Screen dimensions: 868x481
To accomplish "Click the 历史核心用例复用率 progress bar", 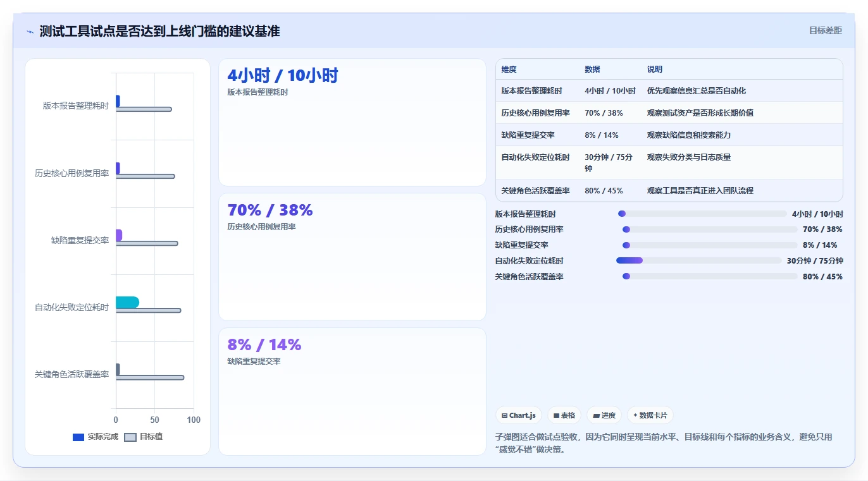I will [x=710, y=229].
